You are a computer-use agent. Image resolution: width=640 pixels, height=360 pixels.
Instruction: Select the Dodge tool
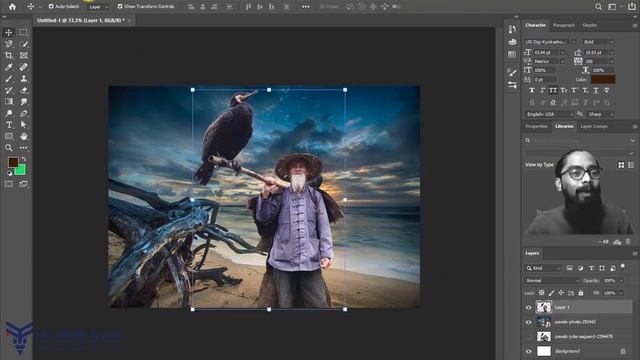(x=9, y=113)
